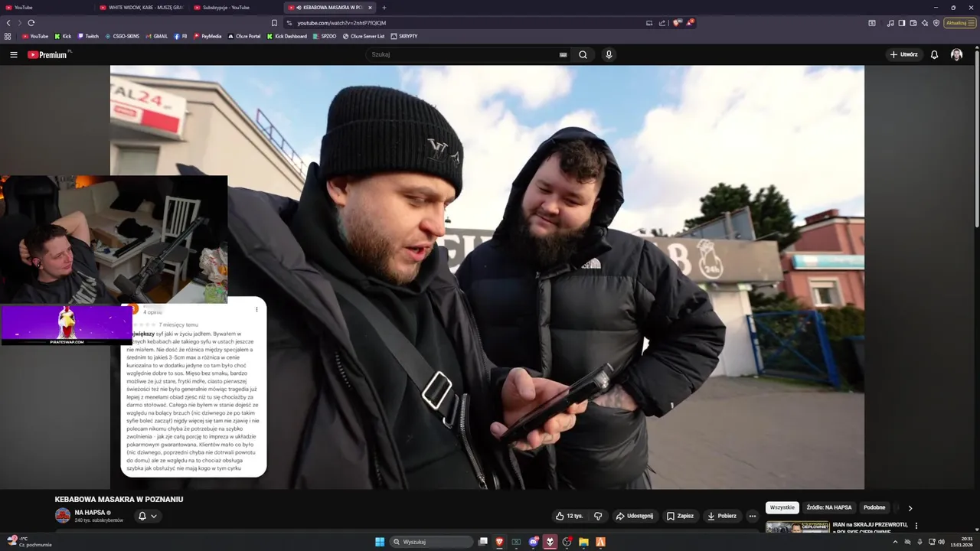980x551 pixels.
Task: Click the video player area to pause
Action: point(487,277)
